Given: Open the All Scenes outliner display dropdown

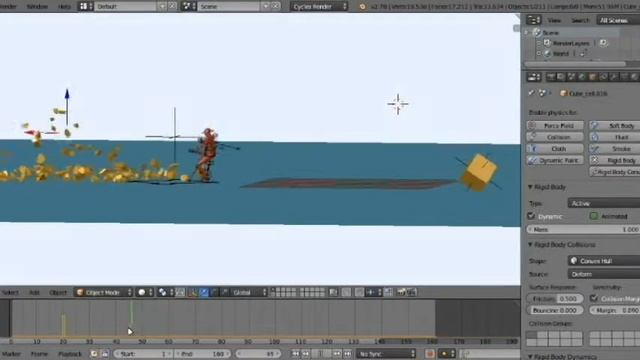Looking at the screenshot, I should [618, 20].
